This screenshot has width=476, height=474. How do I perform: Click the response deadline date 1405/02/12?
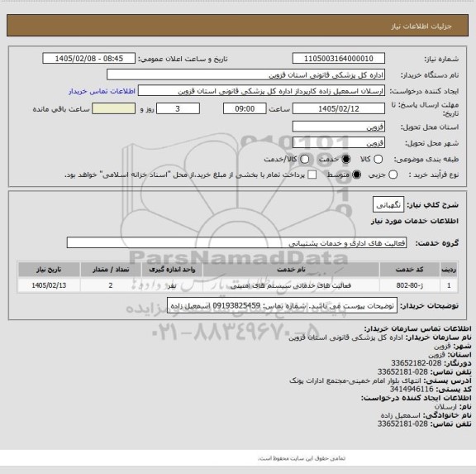coord(339,108)
